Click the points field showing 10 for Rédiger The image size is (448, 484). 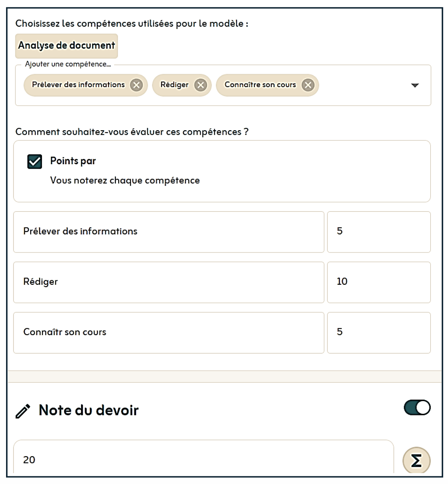tap(378, 282)
